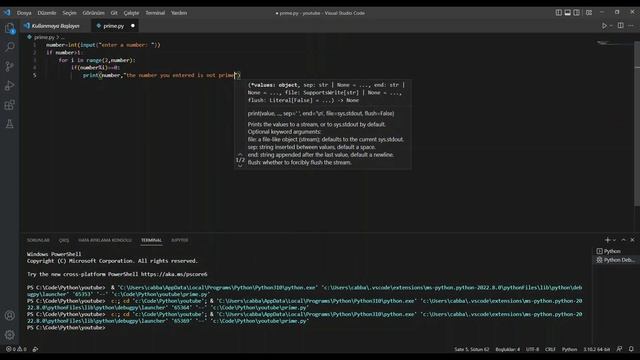Open the aka.ms/pscore6 link in terminal
The height and width of the screenshot is (360, 640).
tap(174, 274)
